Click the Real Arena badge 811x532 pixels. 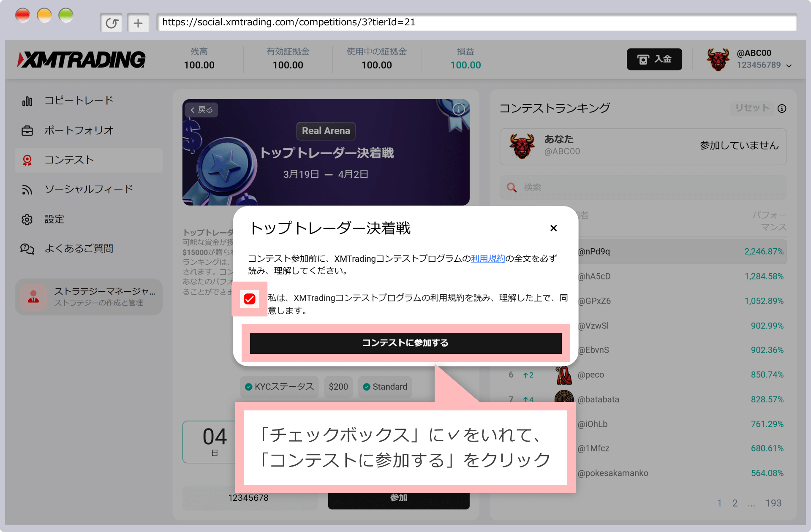tap(326, 131)
